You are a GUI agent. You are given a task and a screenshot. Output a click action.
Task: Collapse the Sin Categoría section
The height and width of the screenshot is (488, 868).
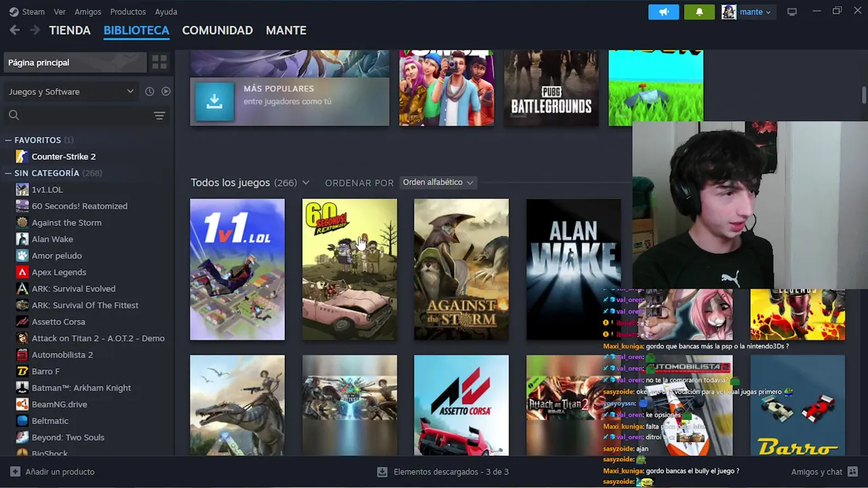[8, 174]
